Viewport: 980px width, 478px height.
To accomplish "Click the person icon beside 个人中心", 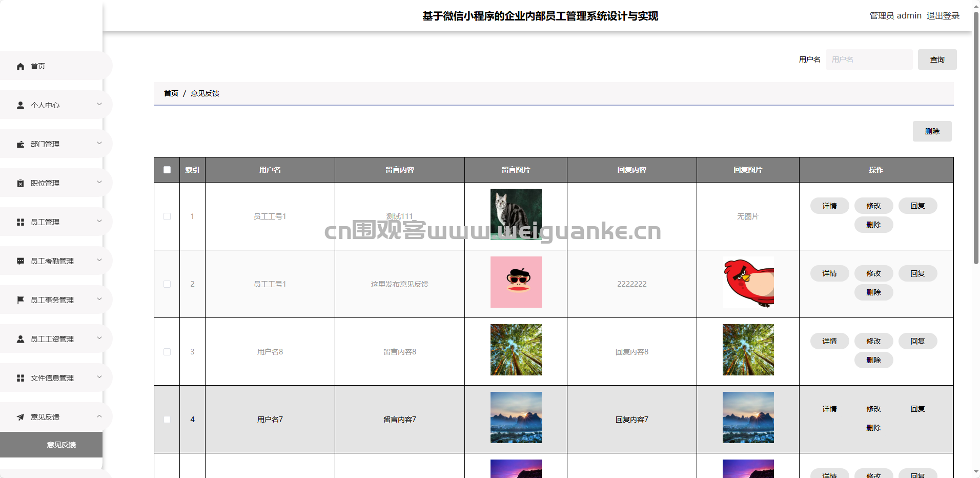I will point(21,105).
